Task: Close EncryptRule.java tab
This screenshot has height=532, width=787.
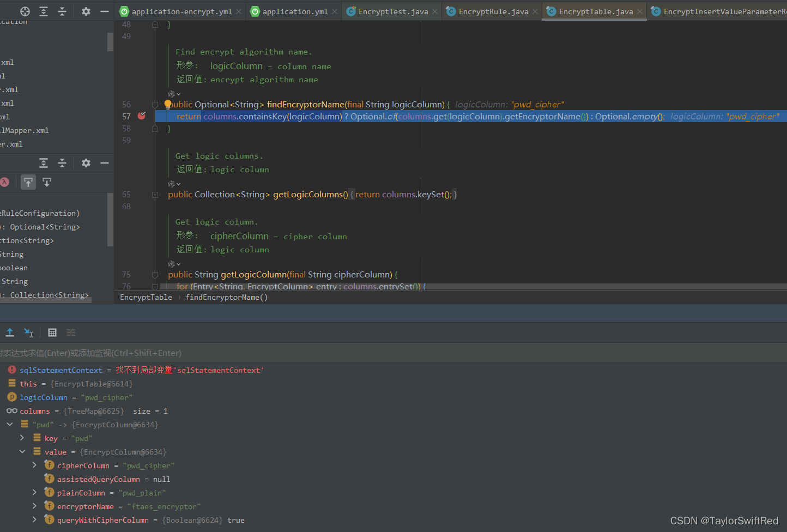Action: point(535,11)
